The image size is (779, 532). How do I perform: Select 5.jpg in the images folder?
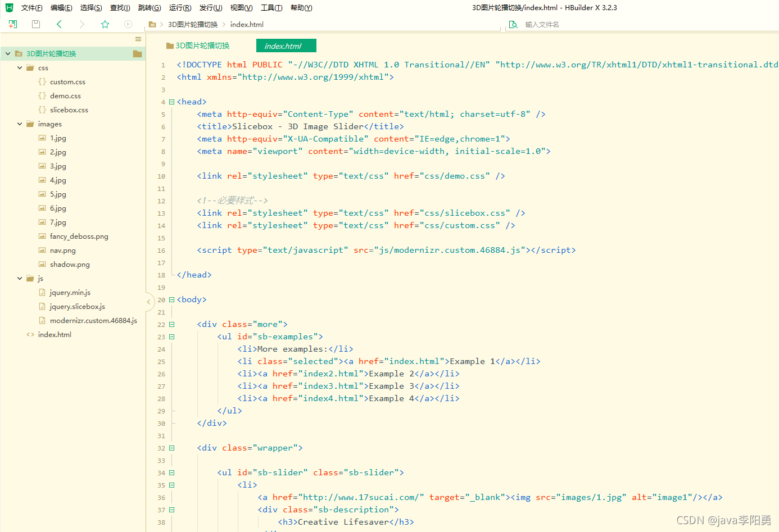pos(58,194)
